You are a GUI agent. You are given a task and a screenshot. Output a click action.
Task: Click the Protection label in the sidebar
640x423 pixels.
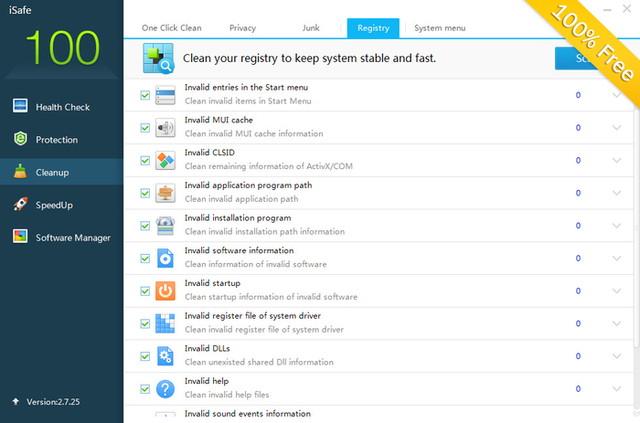(x=57, y=140)
